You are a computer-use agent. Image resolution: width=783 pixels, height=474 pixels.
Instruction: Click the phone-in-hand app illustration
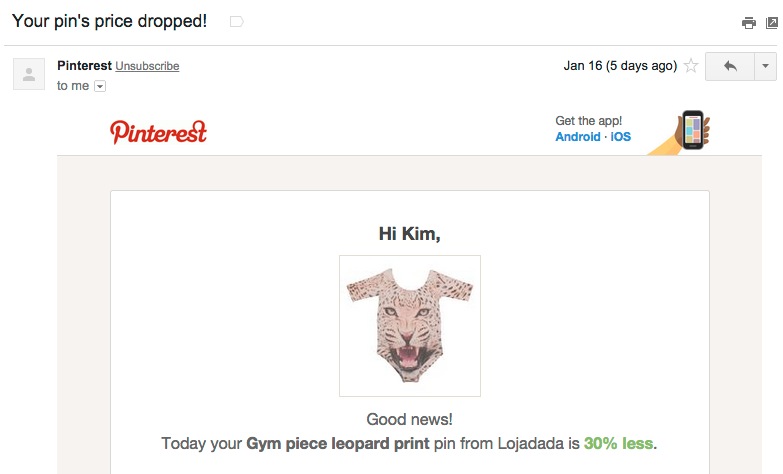[685, 131]
